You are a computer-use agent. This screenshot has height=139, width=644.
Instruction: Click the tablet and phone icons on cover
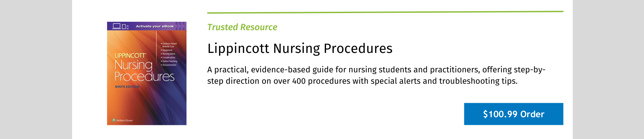tap(125, 26)
